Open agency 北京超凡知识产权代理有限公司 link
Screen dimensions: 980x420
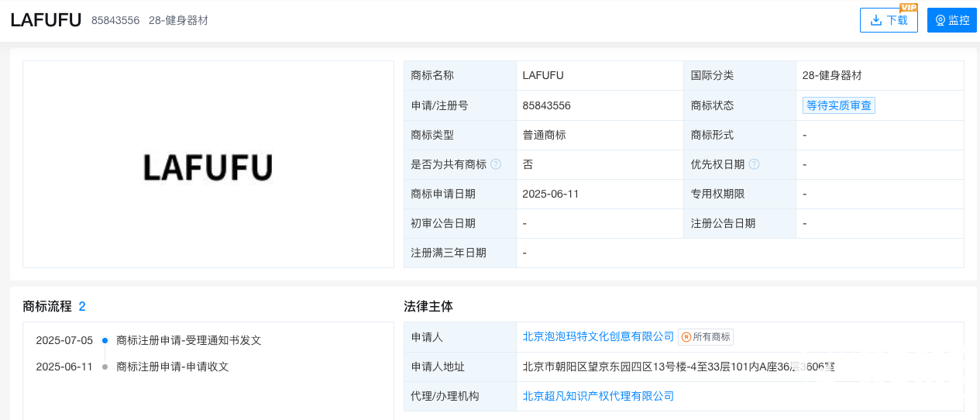(598, 396)
